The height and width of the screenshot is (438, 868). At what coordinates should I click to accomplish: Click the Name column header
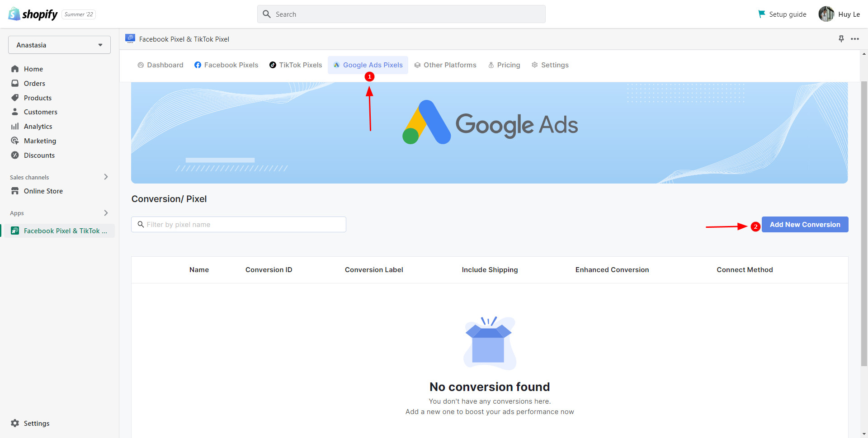click(199, 270)
